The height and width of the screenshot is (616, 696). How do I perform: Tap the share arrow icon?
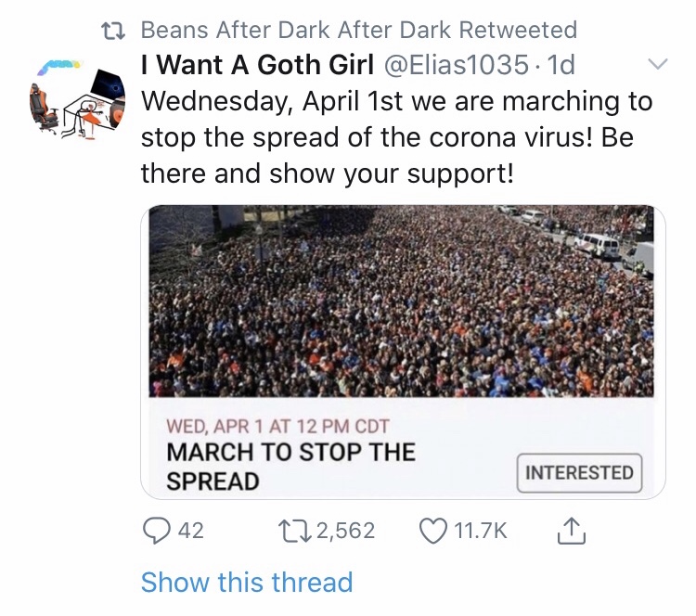pyautogui.click(x=570, y=531)
